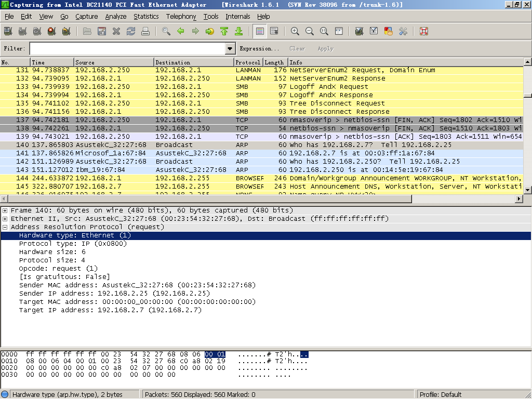Screen dimensions: 532x399
Task: Click the Open capture file folder icon
Action: pyautogui.click(x=87, y=31)
